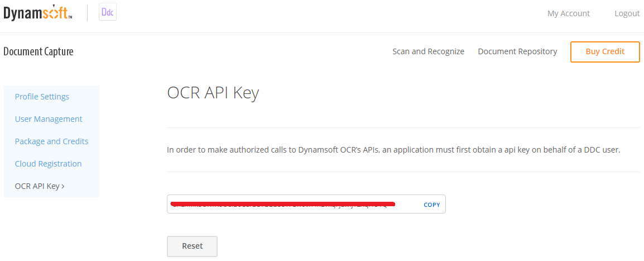Screen dimensions: 644x261
Task: Select the OCR API Key sidebar item
Action: pos(37,186)
